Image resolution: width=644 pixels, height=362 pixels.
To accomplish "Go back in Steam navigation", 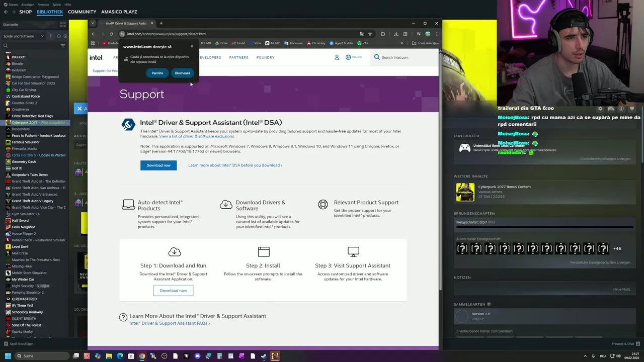I will [6, 12].
